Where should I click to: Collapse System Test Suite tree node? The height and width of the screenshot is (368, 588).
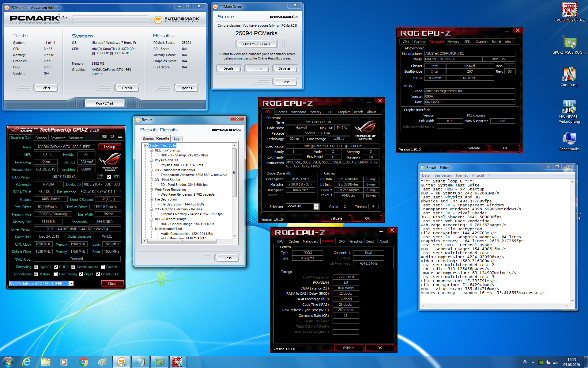point(146,145)
